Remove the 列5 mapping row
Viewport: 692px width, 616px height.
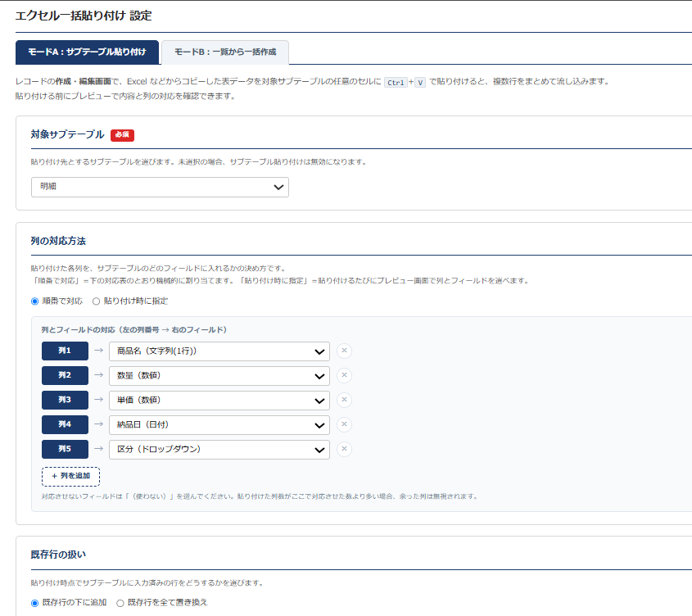pyautogui.click(x=344, y=449)
